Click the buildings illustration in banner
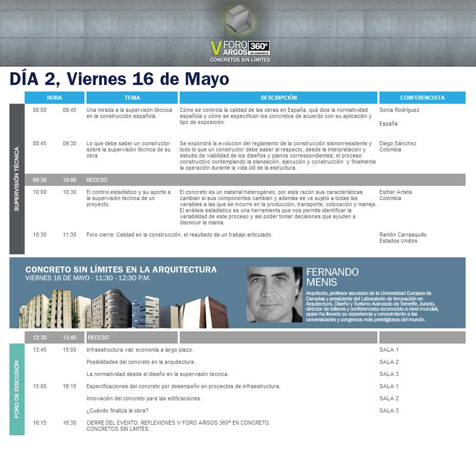Screen dimensions: 476x450 pos(124,309)
